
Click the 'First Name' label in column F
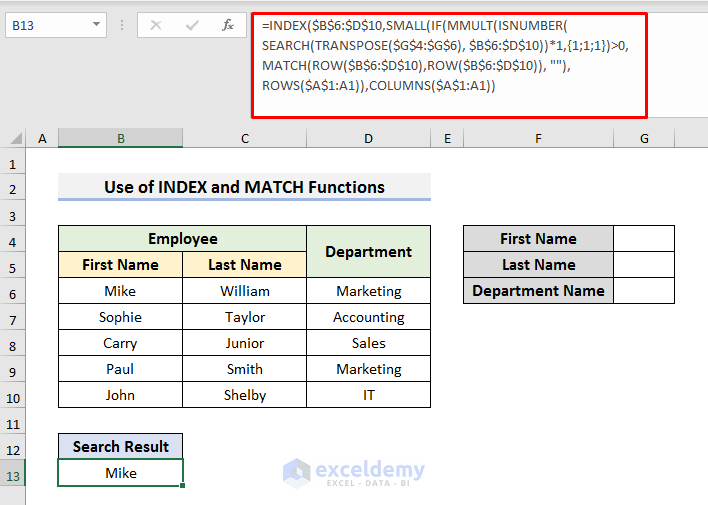(x=538, y=238)
